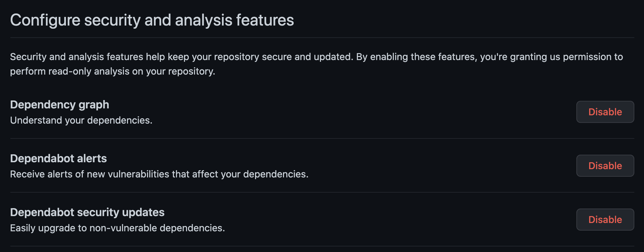This screenshot has height=252, width=644.
Task: Click the 'Easily upgrade to non-vulnerable dependencies' text
Action: pyautogui.click(x=118, y=228)
